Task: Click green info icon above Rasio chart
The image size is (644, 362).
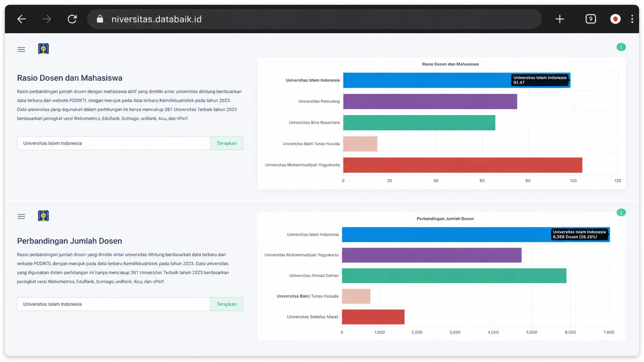Action: (621, 47)
